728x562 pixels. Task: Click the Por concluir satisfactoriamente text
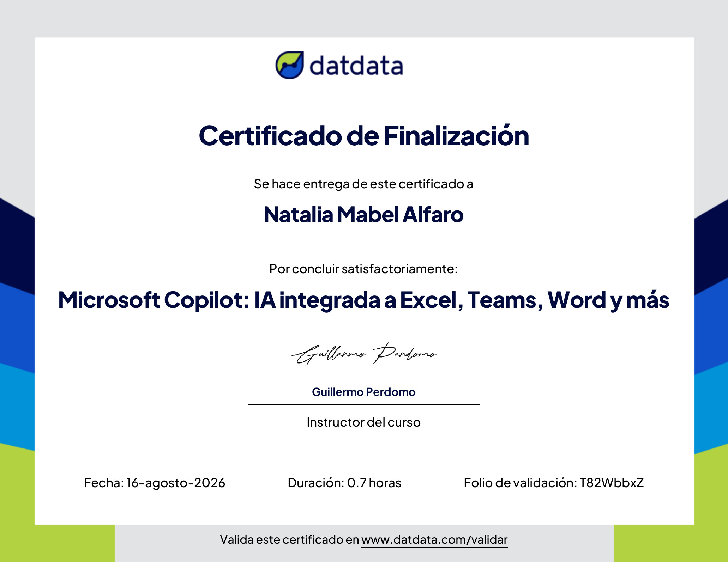364,269
